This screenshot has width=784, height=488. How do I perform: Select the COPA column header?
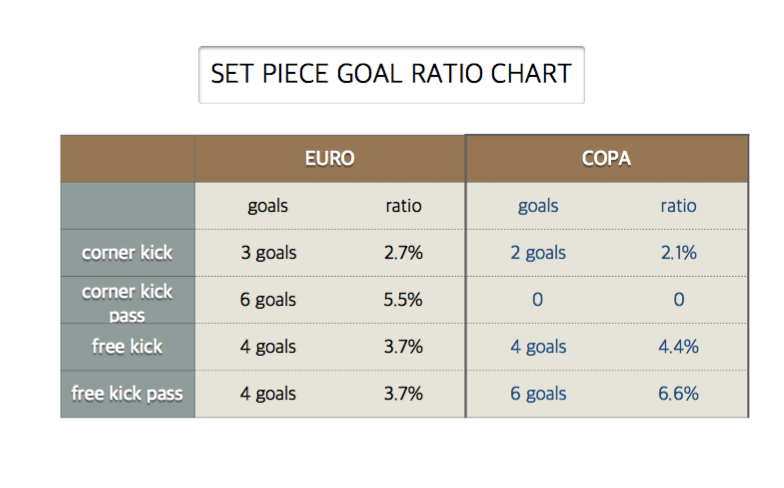pos(606,158)
